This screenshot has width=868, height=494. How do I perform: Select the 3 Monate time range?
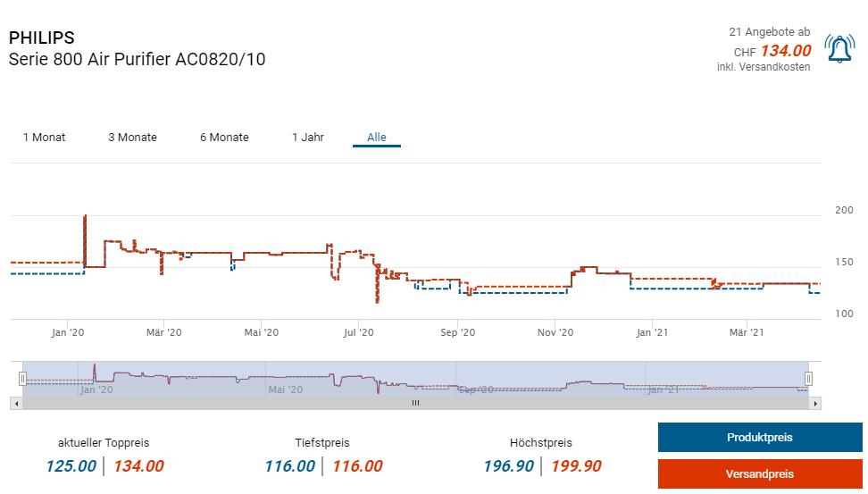point(132,138)
